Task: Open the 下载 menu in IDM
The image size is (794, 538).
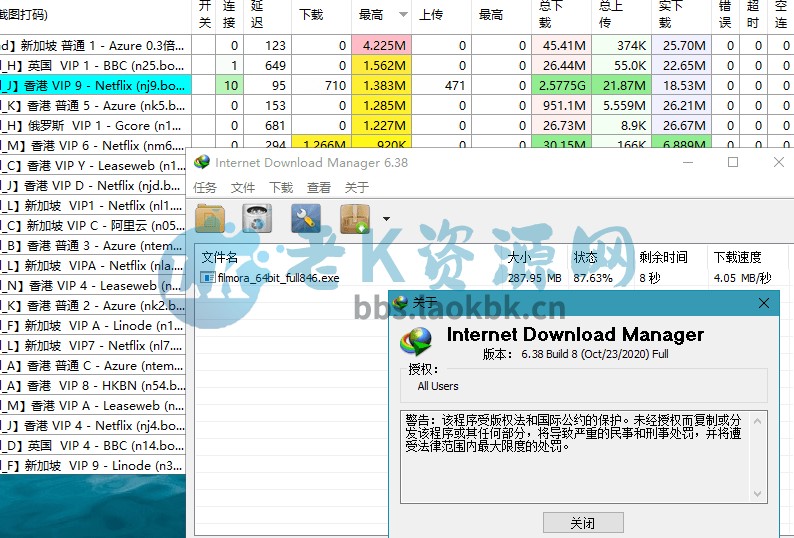Action: [x=281, y=187]
